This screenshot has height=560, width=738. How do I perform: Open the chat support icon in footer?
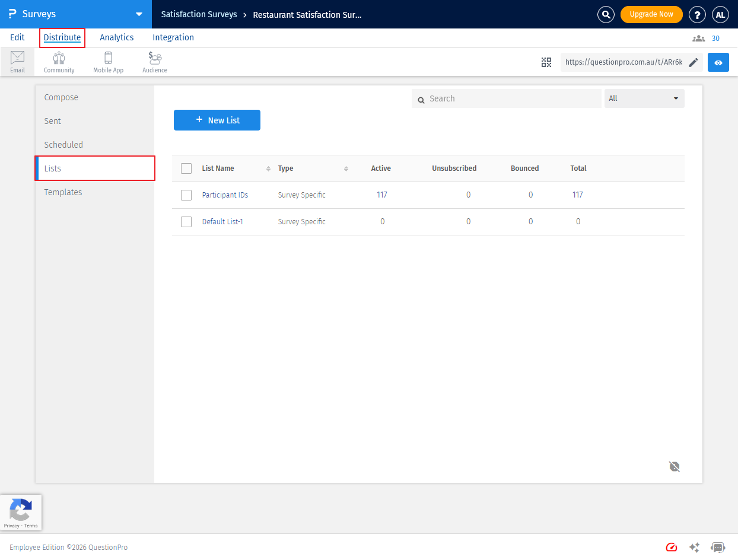[x=718, y=548]
